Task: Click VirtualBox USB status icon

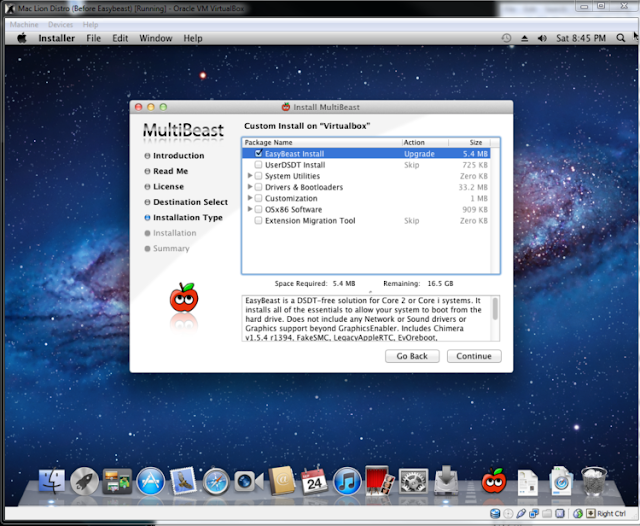Action: tap(521, 513)
